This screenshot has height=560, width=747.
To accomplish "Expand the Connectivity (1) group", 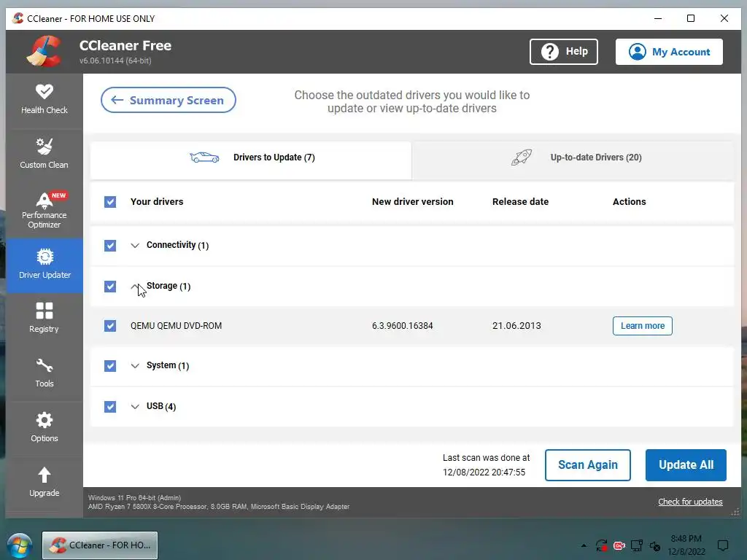I will [x=135, y=246].
